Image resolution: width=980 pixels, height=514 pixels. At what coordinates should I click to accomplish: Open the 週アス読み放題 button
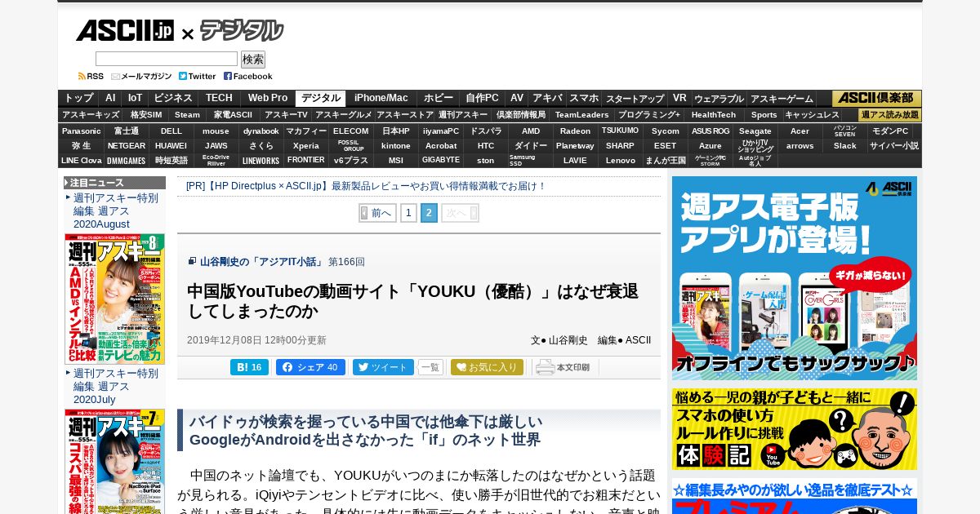[890, 115]
